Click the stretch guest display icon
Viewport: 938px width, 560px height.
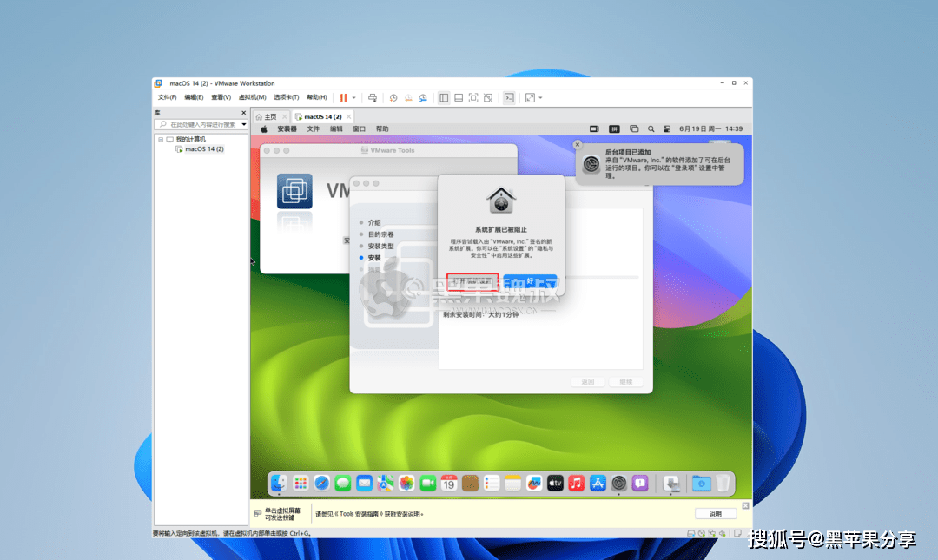pyautogui.click(x=530, y=97)
